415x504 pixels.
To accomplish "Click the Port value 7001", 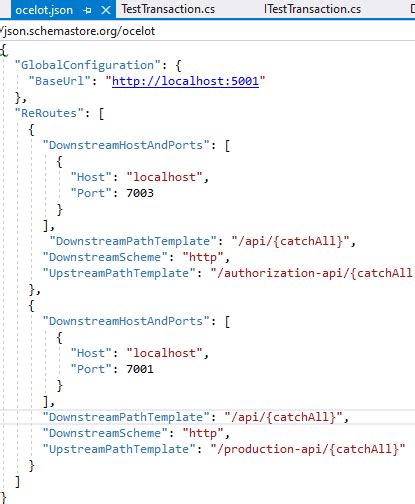I will [x=140, y=369].
